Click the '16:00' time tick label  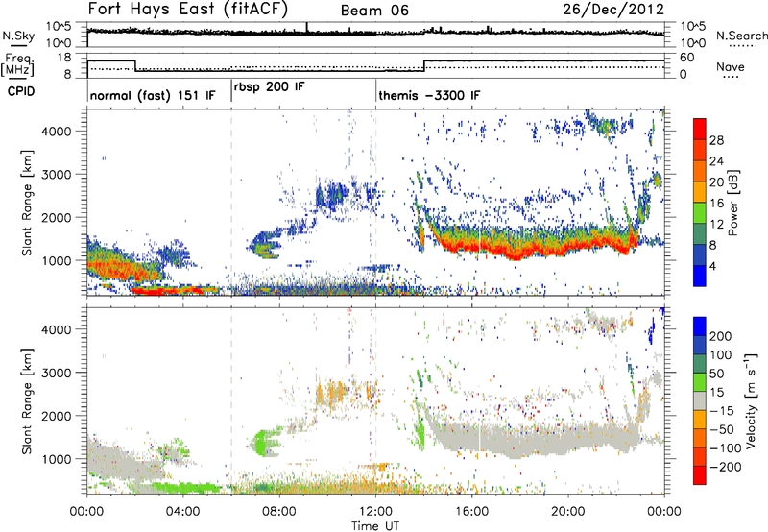coord(472,512)
